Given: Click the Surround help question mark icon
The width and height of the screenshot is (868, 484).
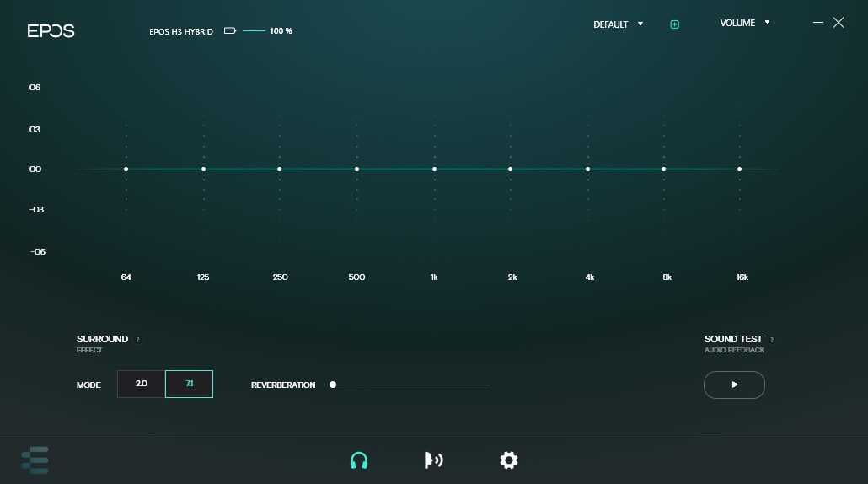Looking at the screenshot, I should 138,340.
